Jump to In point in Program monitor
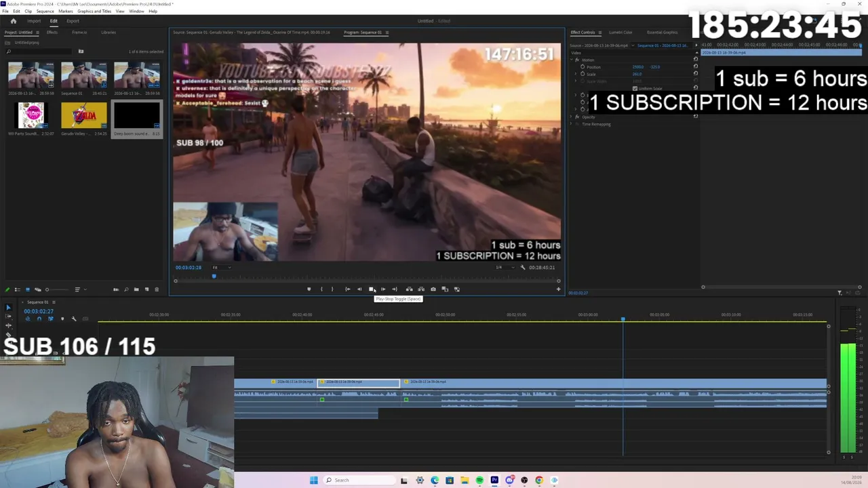This screenshot has width=868, height=488. [x=348, y=289]
